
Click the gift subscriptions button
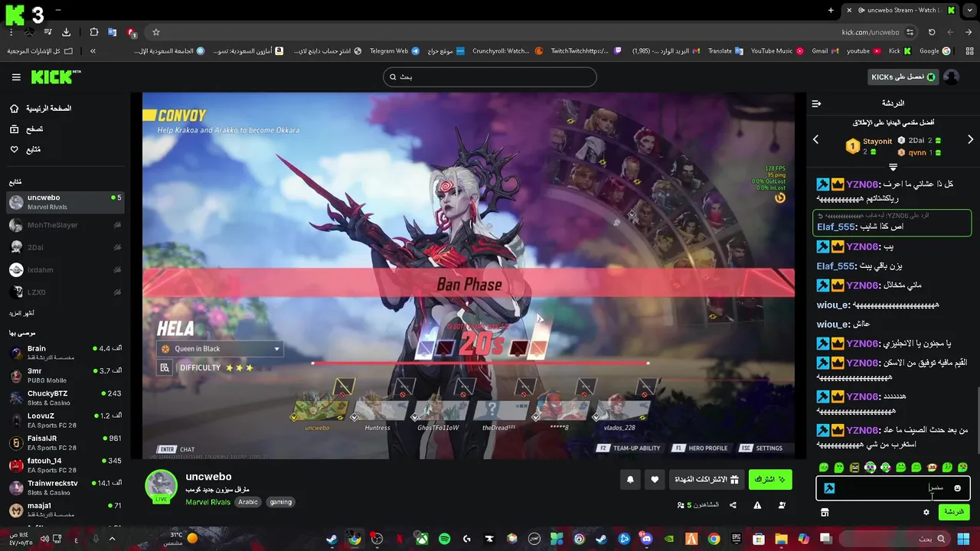pyautogui.click(x=706, y=479)
